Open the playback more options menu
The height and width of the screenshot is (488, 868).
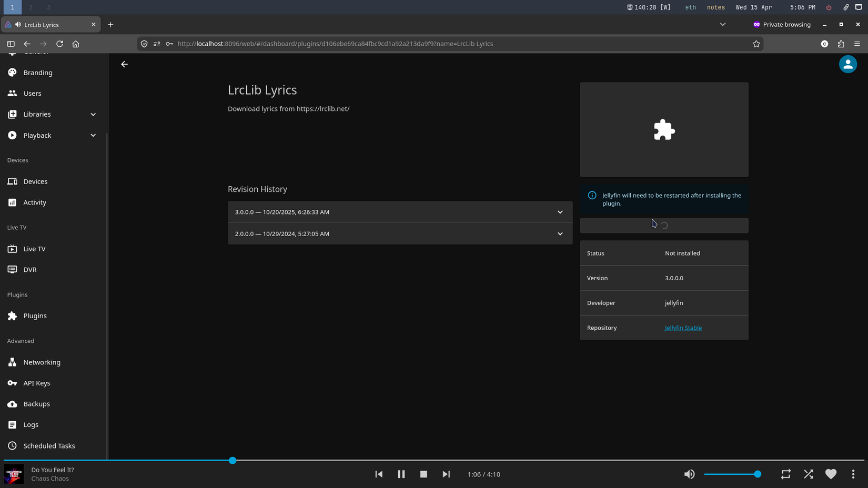(x=853, y=474)
